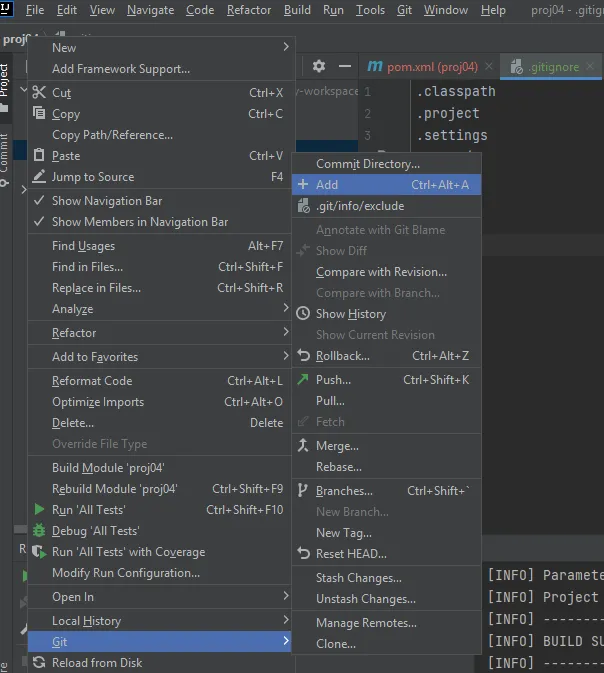Click the Merge icon in Git submenu
This screenshot has width=604, height=673.
click(303, 445)
